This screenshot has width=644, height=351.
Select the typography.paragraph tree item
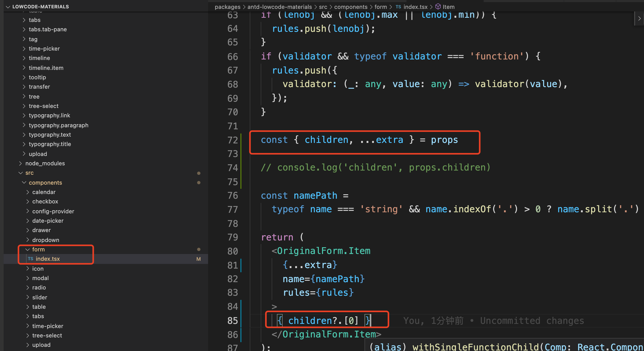tap(58, 125)
